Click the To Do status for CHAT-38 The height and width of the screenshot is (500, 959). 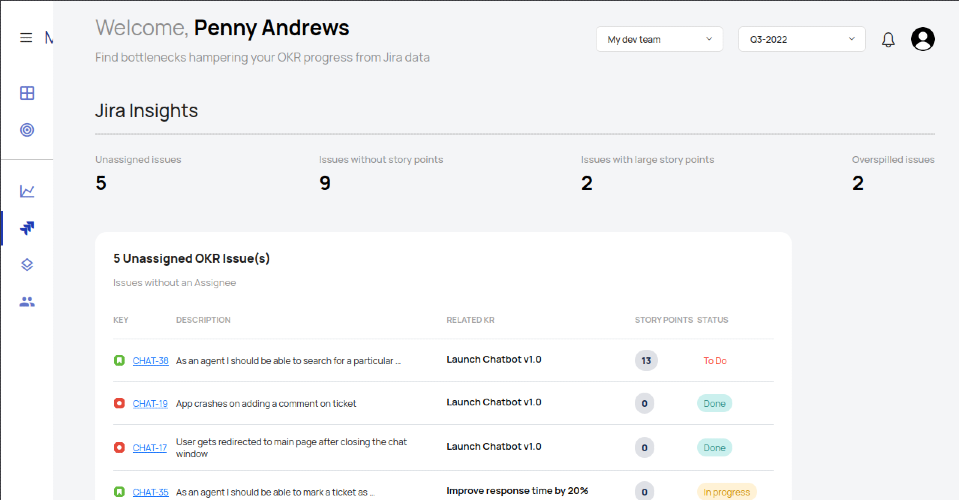pos(715,361)
